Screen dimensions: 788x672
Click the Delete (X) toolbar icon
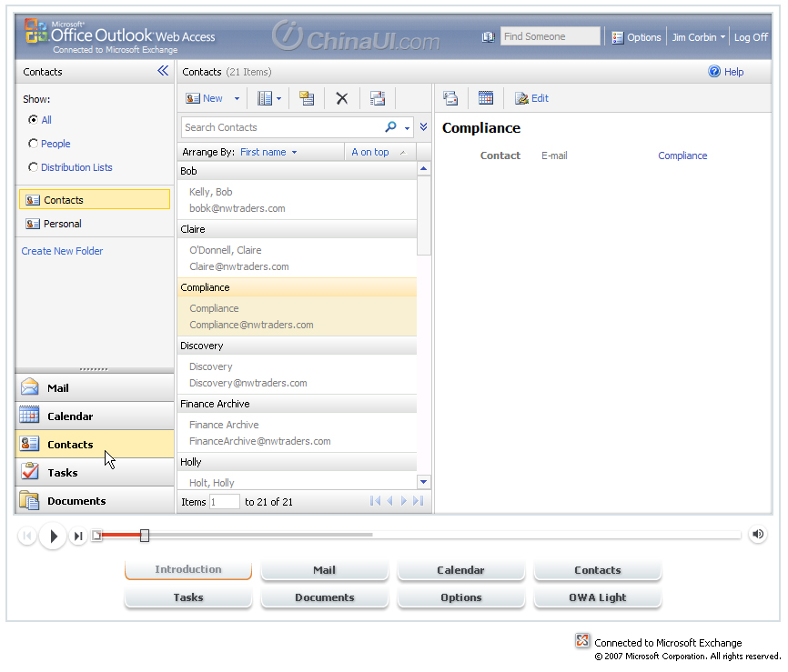click(342, 98)
